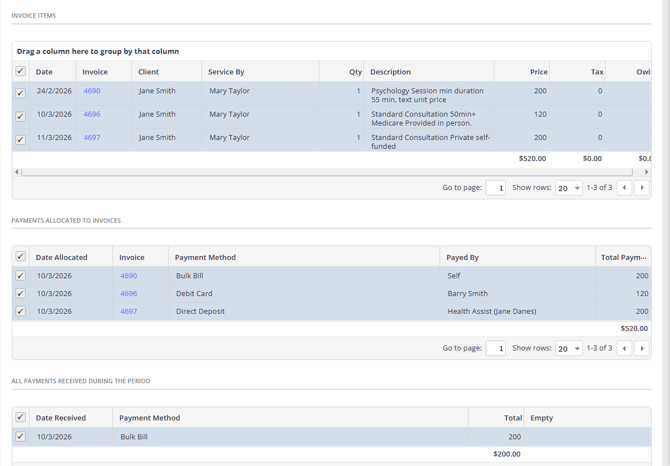Open invoice 4697 link in Payments Allocated

click(128, 311)
